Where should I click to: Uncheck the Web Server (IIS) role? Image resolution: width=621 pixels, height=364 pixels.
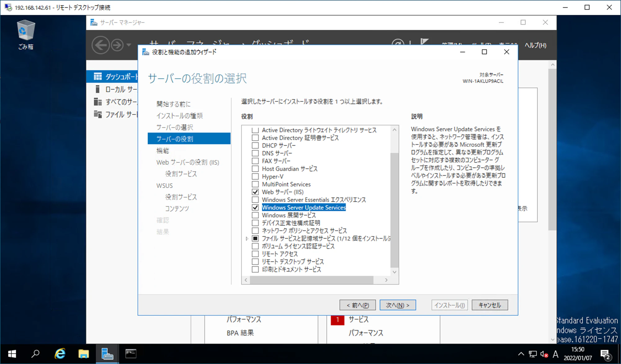(255, 192)
